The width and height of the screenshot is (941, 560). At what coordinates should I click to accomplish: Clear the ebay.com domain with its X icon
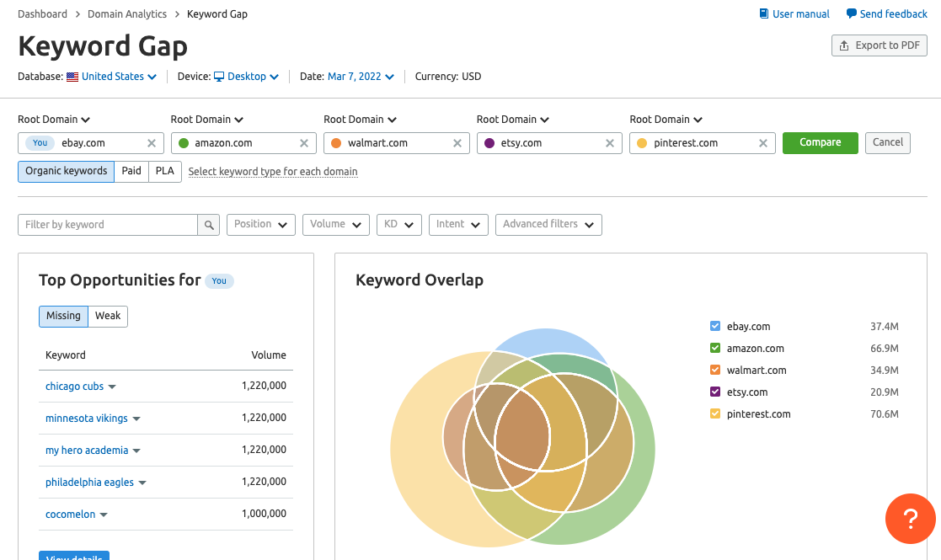pyautogui.click(x=152, y=143)
